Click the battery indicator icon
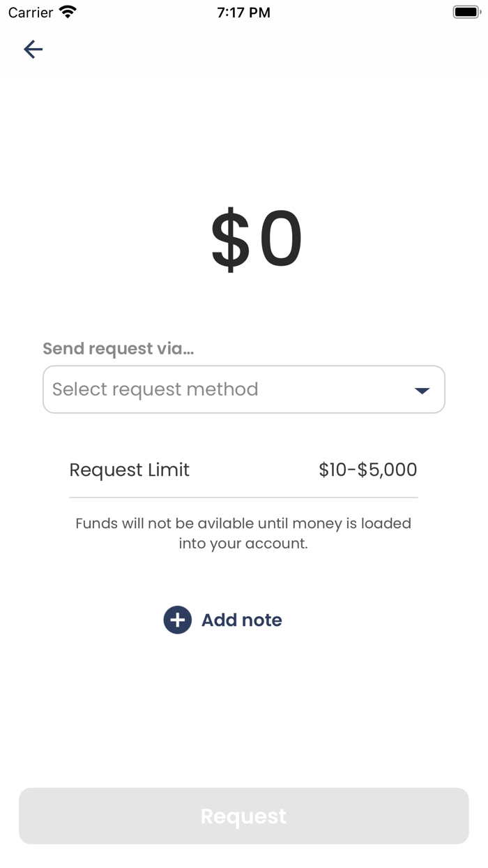The image size is (488, 868). [466, 10]
